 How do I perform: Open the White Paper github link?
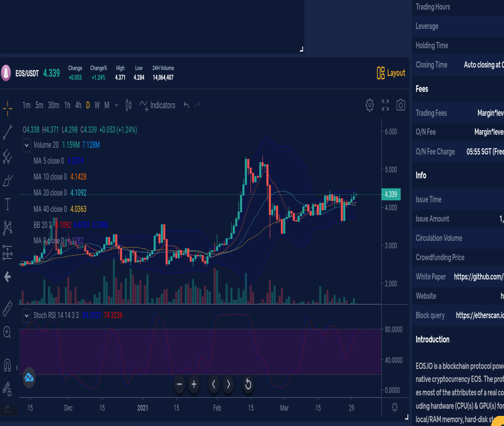coord(479,277)
